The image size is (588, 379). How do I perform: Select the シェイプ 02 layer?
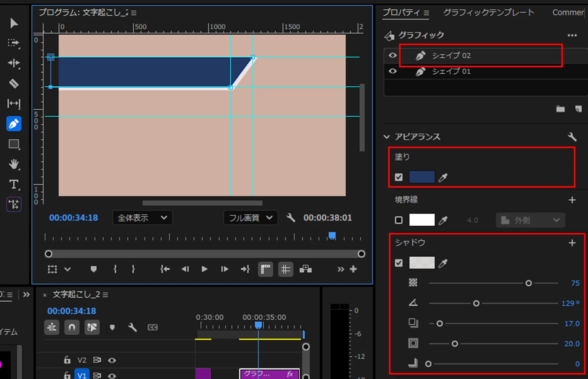451,55
